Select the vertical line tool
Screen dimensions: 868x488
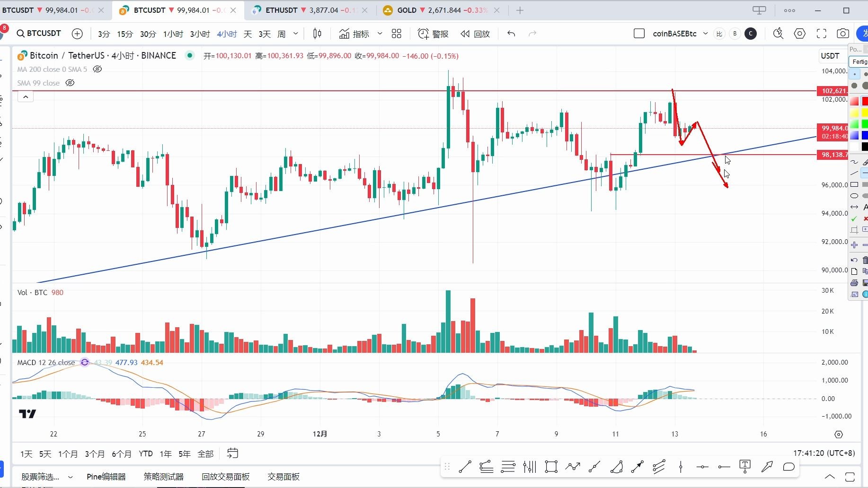click(x=681, y=467)
